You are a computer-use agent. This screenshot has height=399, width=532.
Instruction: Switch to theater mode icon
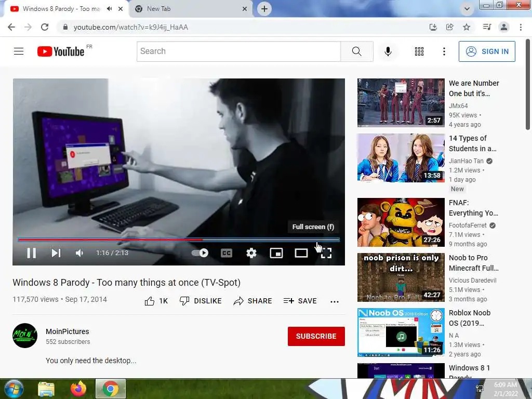301,253
